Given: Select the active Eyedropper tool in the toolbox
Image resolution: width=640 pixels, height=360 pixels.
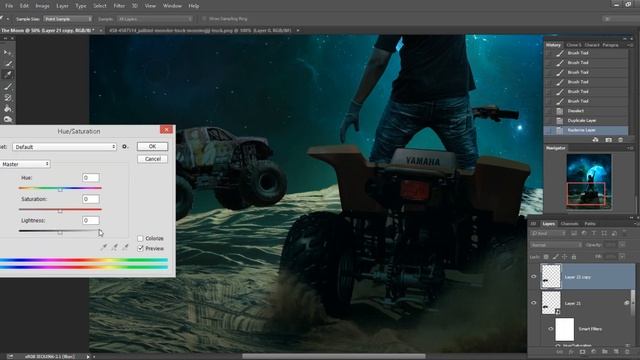Looking at the screenshot, I should [7, 75].
